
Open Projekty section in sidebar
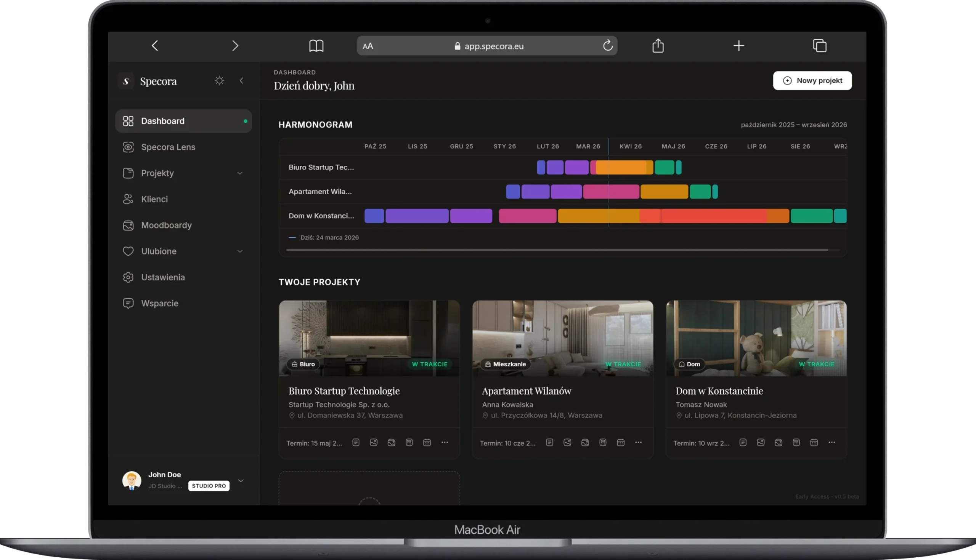tap(184, 173)
